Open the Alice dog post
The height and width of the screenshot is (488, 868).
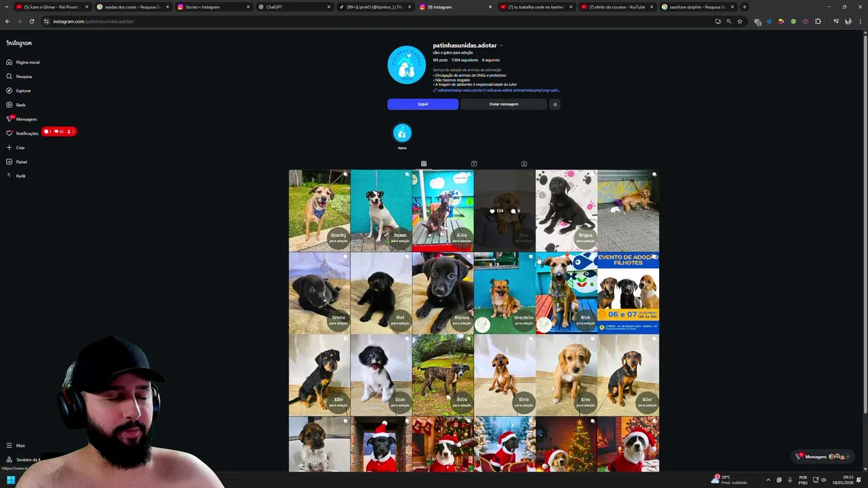click(443, 211)
